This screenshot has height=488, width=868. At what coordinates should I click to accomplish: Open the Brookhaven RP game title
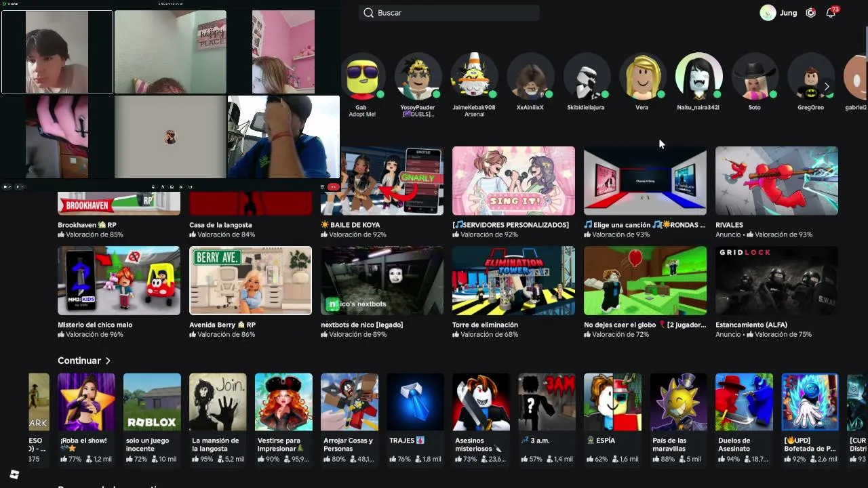[87, 225]
